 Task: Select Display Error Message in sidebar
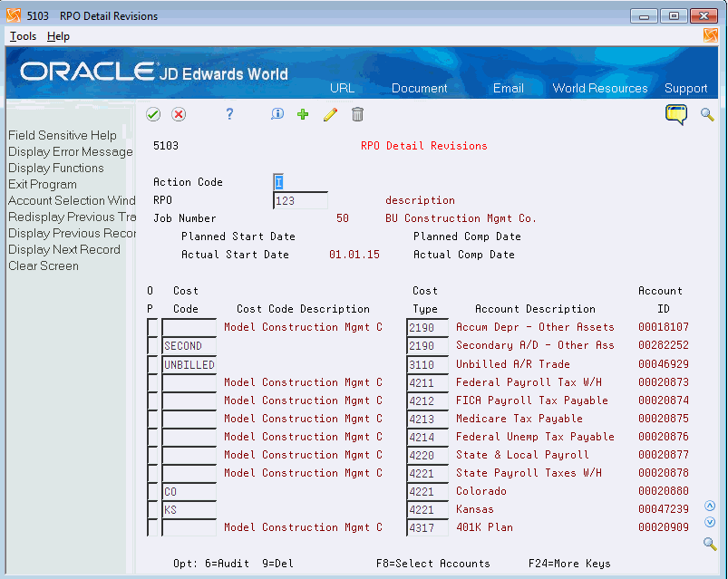point(70,151)
